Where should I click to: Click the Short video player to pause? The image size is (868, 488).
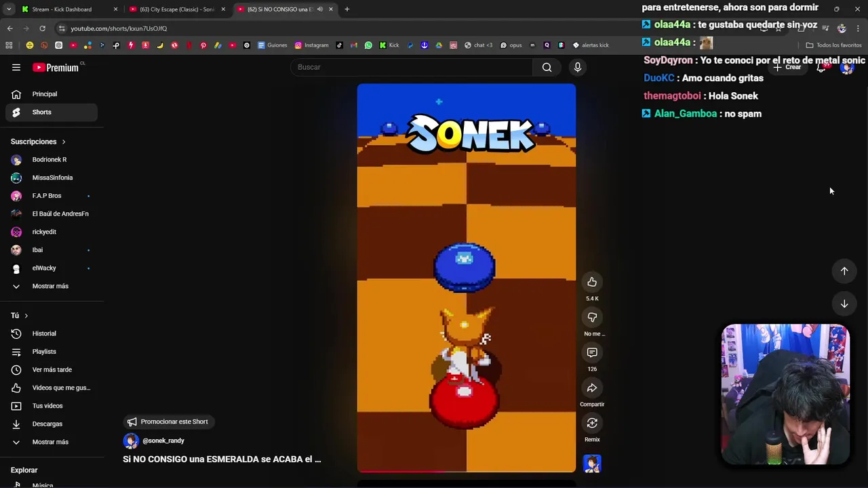point(467,278)
